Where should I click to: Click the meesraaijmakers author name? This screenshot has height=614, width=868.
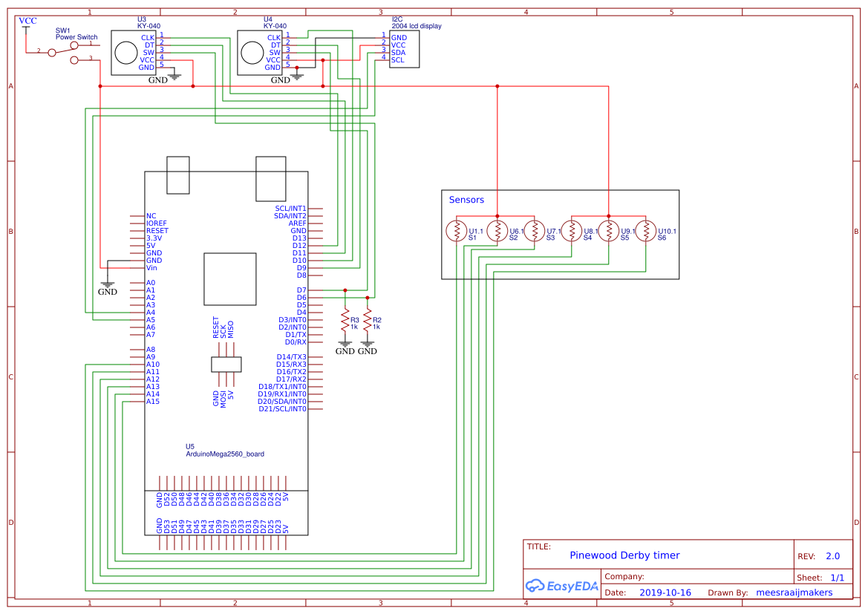click(x=794, y=592)
